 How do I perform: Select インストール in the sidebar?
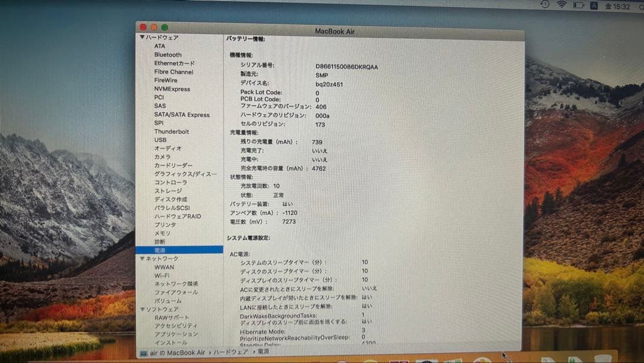pyautogui.click(x=171, y=343)
